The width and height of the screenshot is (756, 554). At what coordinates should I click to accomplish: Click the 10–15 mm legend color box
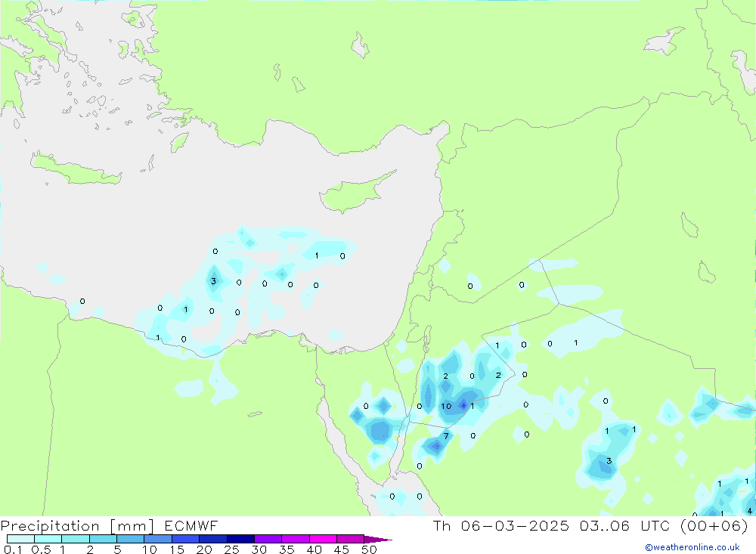(158, 539)
